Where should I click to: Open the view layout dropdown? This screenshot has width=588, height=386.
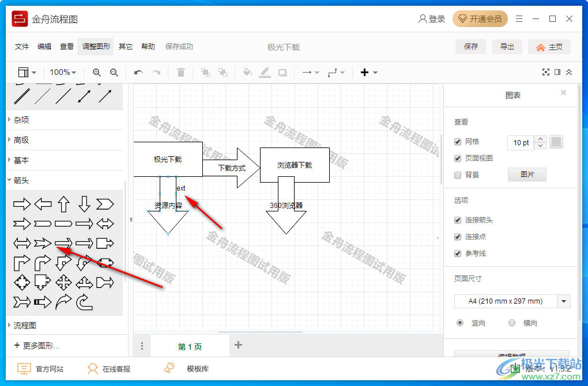(x=27, y=73)
